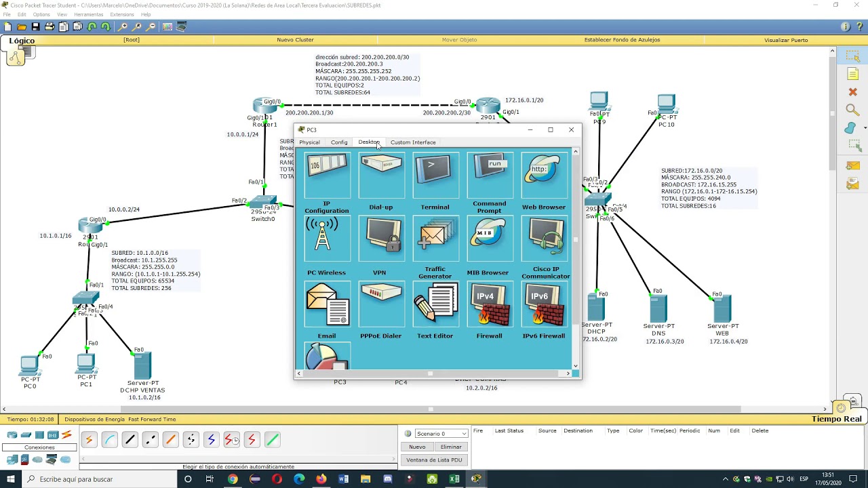Click the Fast Forward Time control
This screenshot has width=868, height=488.
(152, 420)
